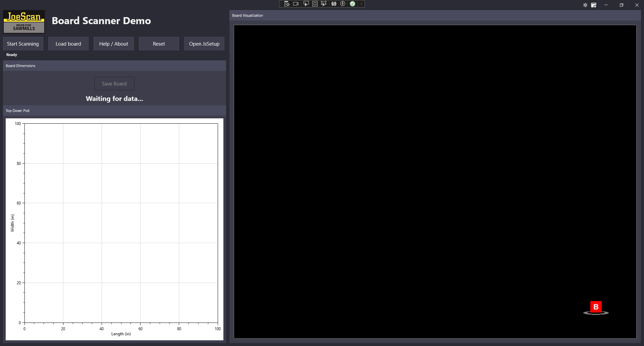Screen dimensions: 644x346
Task: Collapse the in-app debug toolbar with the chevron
Action: click(361, 4)
